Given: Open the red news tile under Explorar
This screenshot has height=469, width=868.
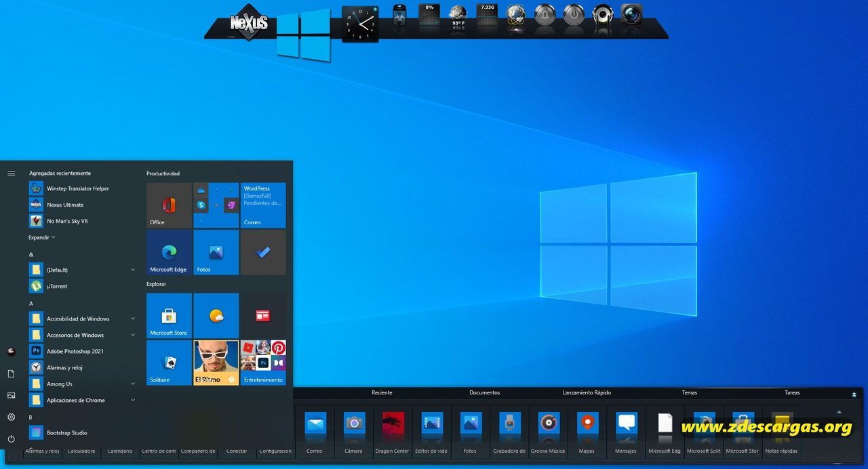Looking at the screenshot, I should [x=263, y=315].
